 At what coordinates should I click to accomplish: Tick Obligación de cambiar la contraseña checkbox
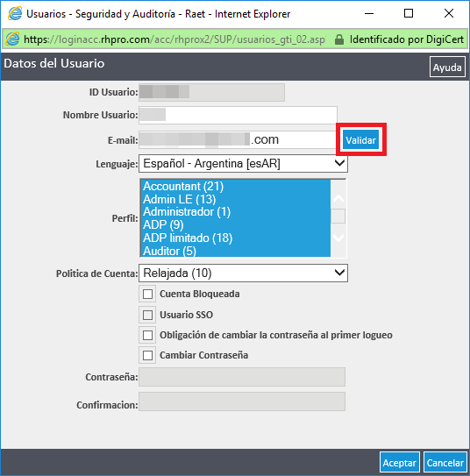147,335
